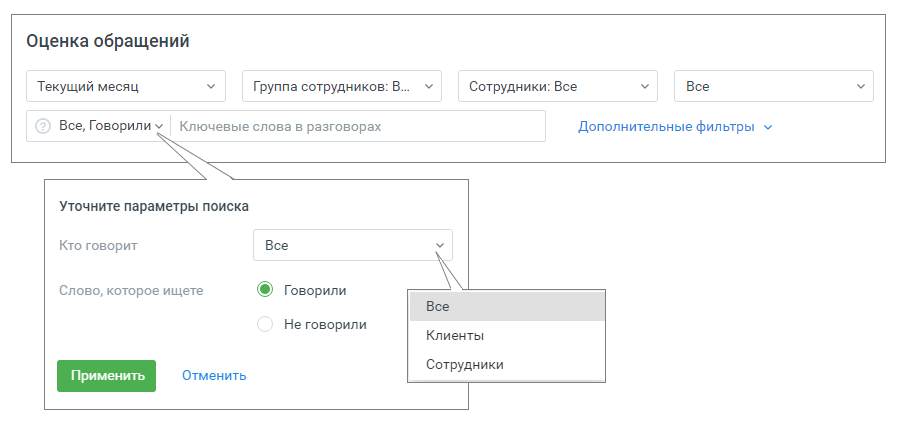Click chevron beside "Все, Говорили"
The image size is (899, 424).
click(x=159, y=127)
